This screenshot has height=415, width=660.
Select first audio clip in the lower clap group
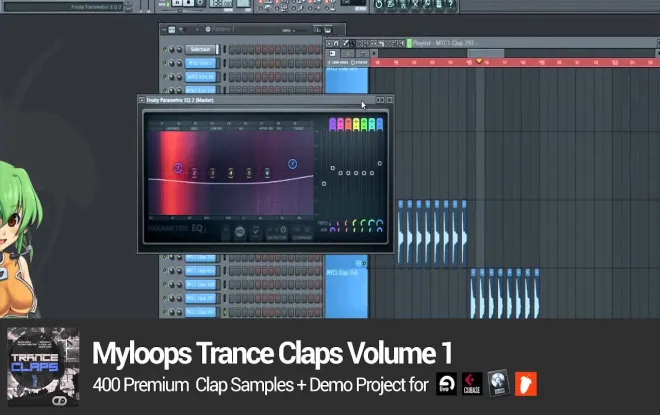click(x=473, y=293)
